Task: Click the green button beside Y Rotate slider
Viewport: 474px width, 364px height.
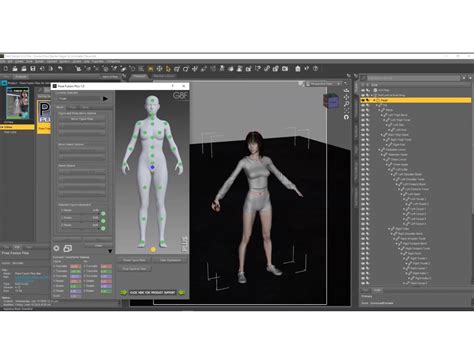Action: (103, 221)
